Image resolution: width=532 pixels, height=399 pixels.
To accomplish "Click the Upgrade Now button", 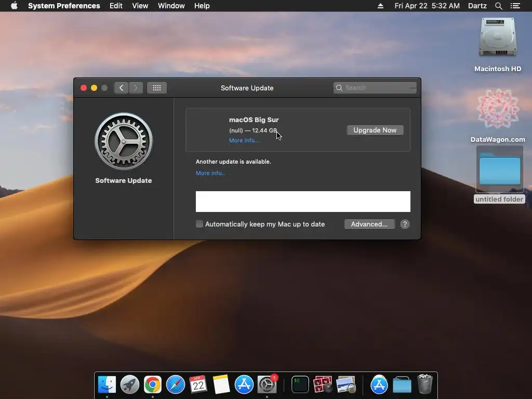I will pyautogui.click(x=375, y=130).
